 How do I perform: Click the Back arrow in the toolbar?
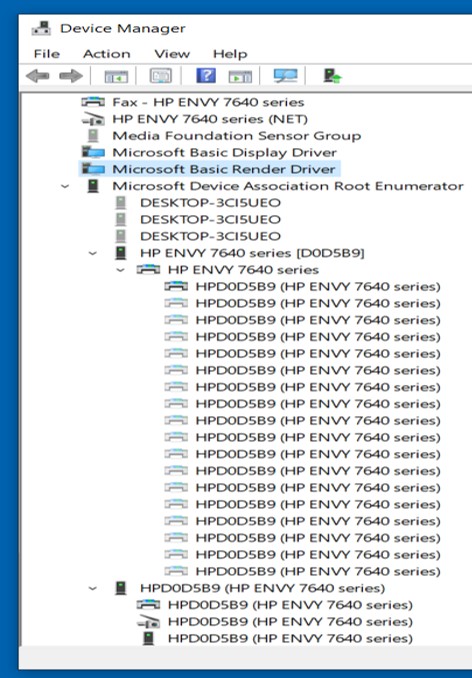click(37, 76)
